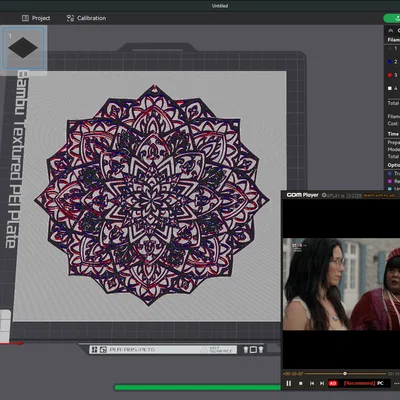
Task: Click the Calibration tab icon
Action: (x=70, y=18)
